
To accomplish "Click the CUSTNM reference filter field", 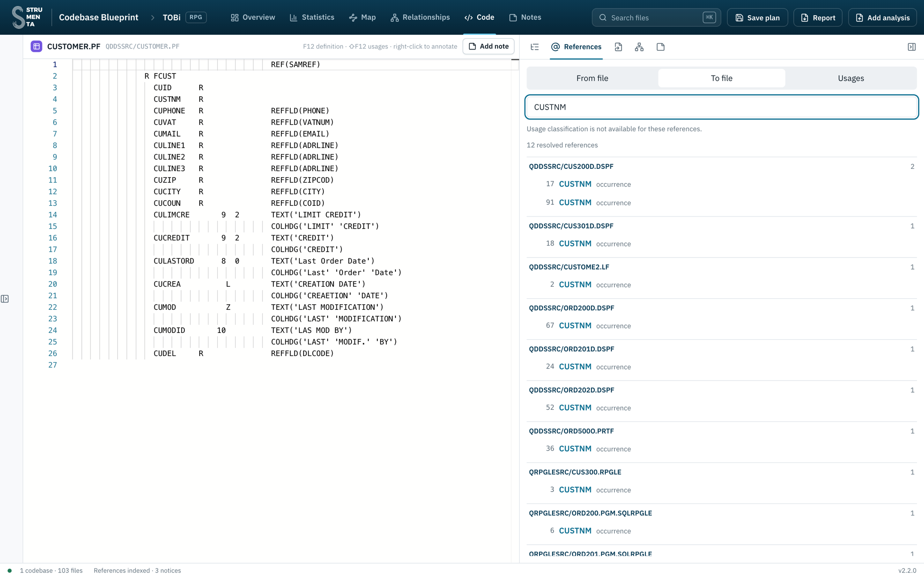I will 722,107.
